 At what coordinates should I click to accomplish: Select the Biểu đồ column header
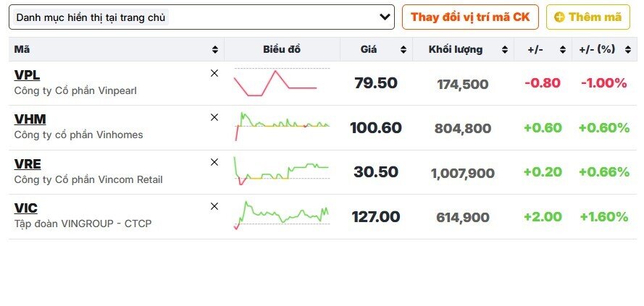282,49
